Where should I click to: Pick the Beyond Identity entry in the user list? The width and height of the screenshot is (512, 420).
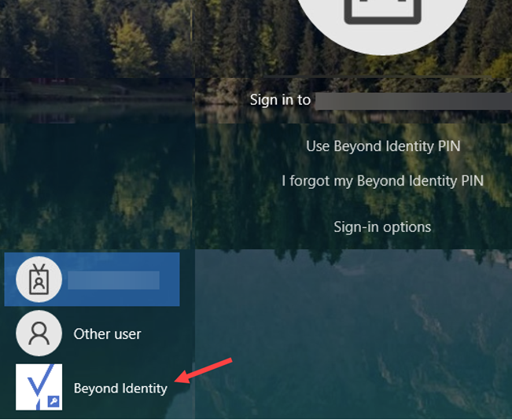[x=92, y=388]
